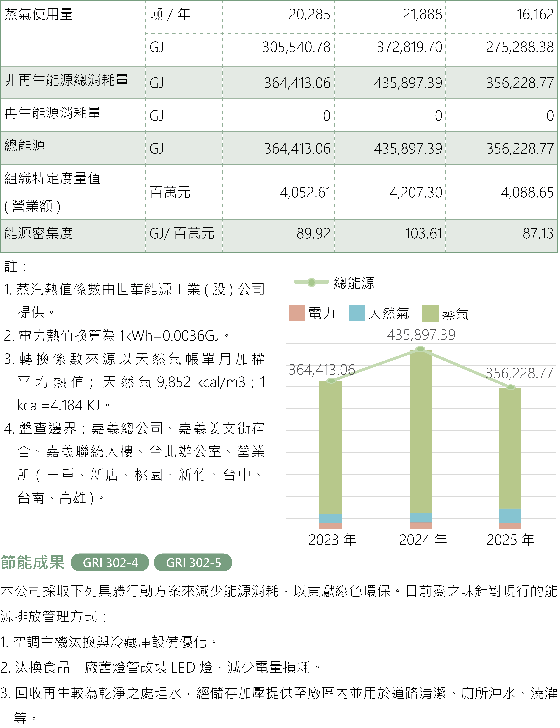Click the energy intensity value 89.92
Image resolution: width=560 pixels, height=728 pixels.
pyautogui.click(x=314, y=234)
